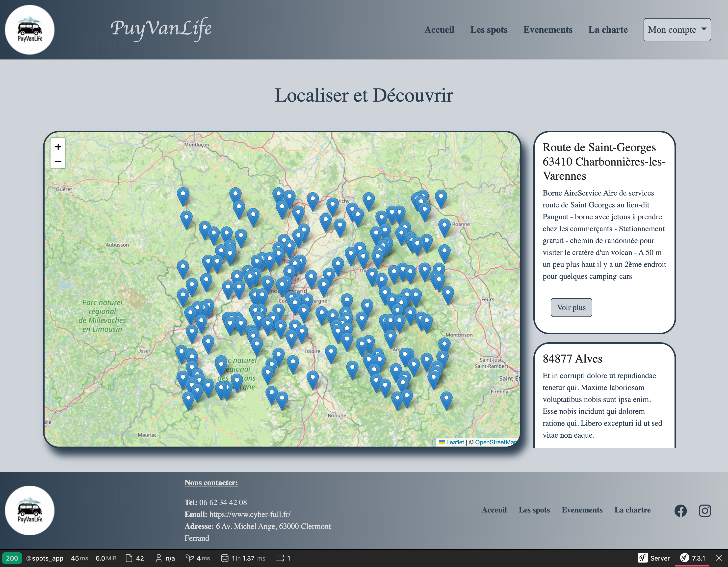
Task: Open the Facebook icon in footer
Action: tap(681, 511)
